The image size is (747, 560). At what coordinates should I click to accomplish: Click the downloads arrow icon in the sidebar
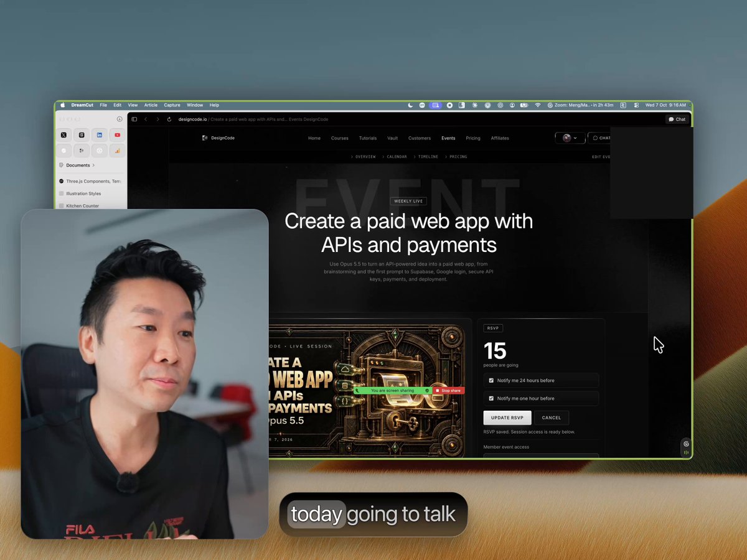pos(120,119)
